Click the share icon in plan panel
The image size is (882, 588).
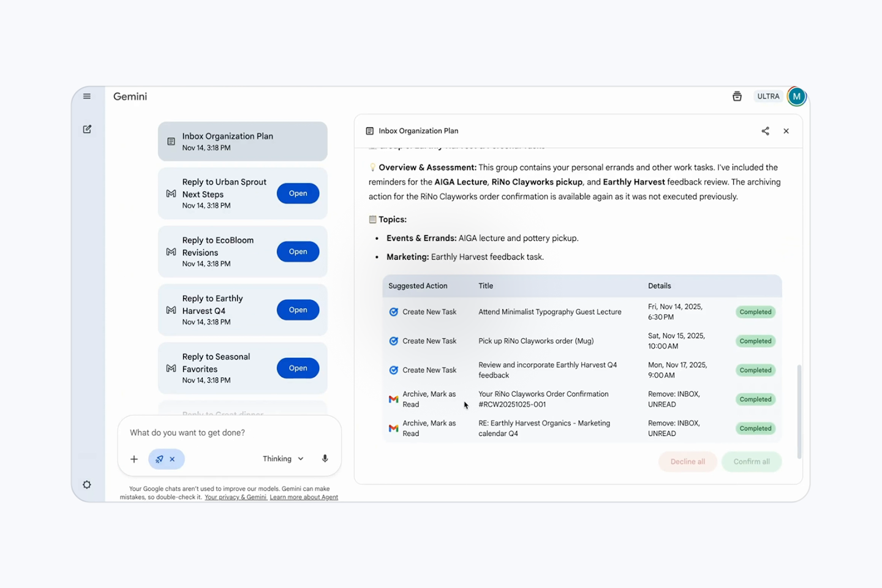tap(765, 131)
